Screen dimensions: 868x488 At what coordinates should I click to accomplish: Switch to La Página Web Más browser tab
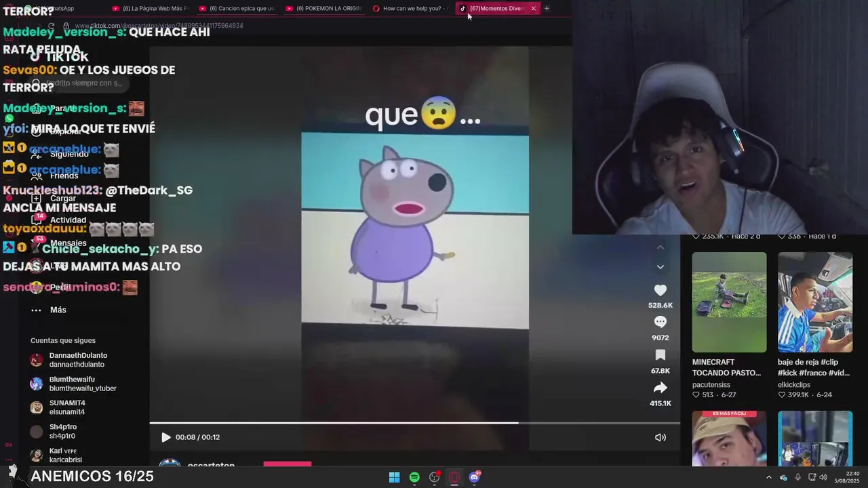(149, 9)
